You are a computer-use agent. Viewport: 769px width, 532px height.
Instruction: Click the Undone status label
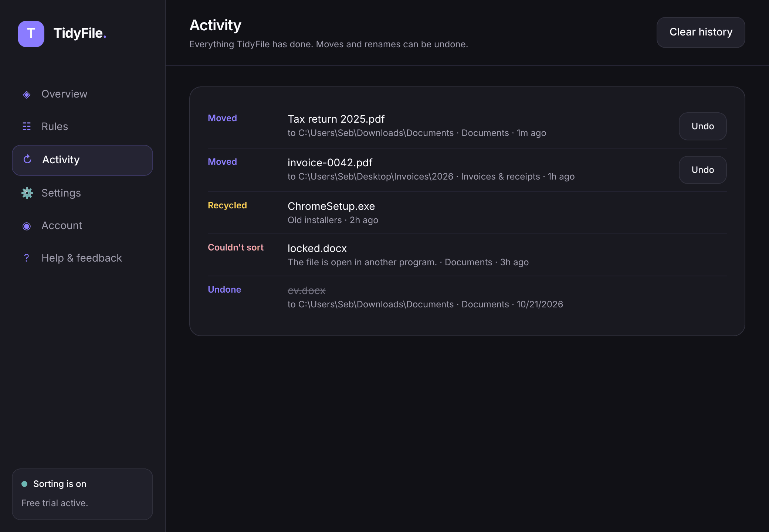224,290
